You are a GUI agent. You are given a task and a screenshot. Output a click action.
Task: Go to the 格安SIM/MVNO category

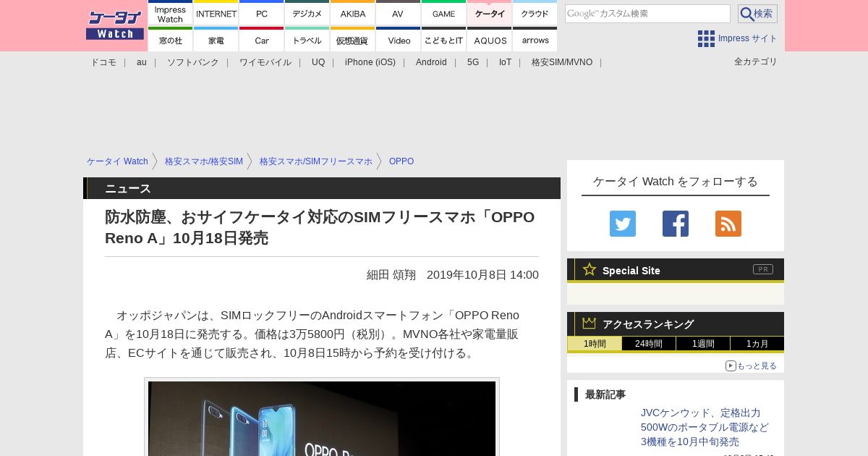(x=562, y=62)
